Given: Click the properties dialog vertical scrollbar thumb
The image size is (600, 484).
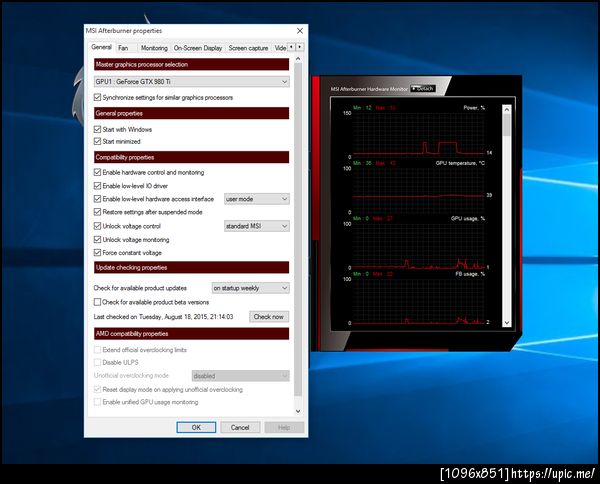Looking at the screenshot, I should pyautogui.click(x=298, y=230).
